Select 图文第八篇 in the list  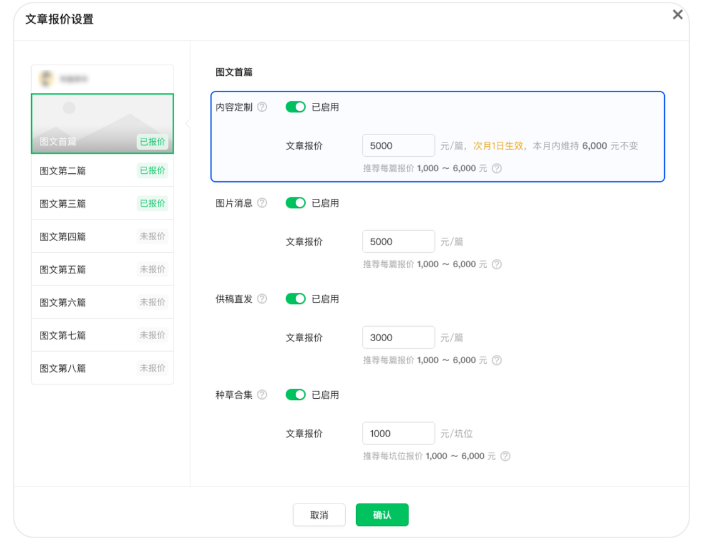(102, 368)
